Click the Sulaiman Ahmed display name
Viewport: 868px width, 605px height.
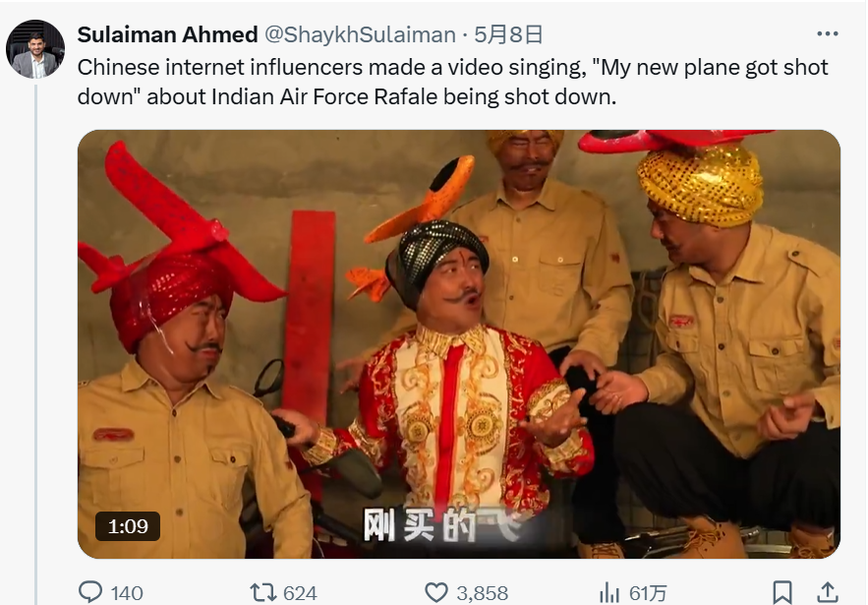tap(166, 35)
